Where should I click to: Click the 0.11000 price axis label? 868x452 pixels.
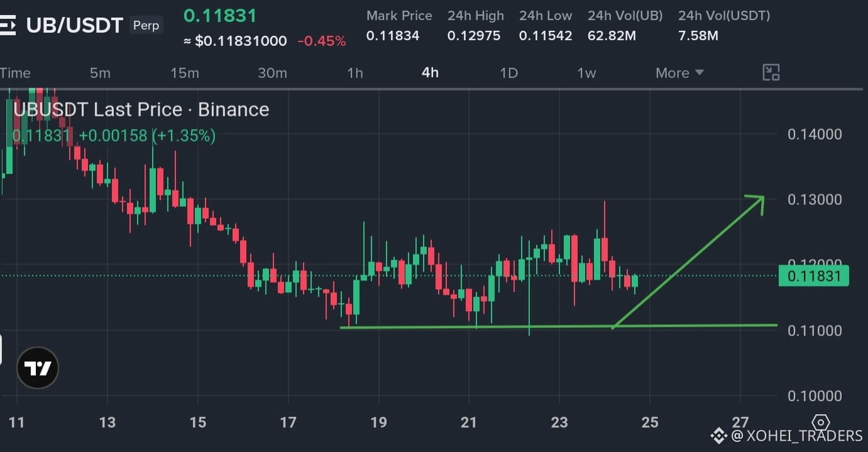[815, 330]
